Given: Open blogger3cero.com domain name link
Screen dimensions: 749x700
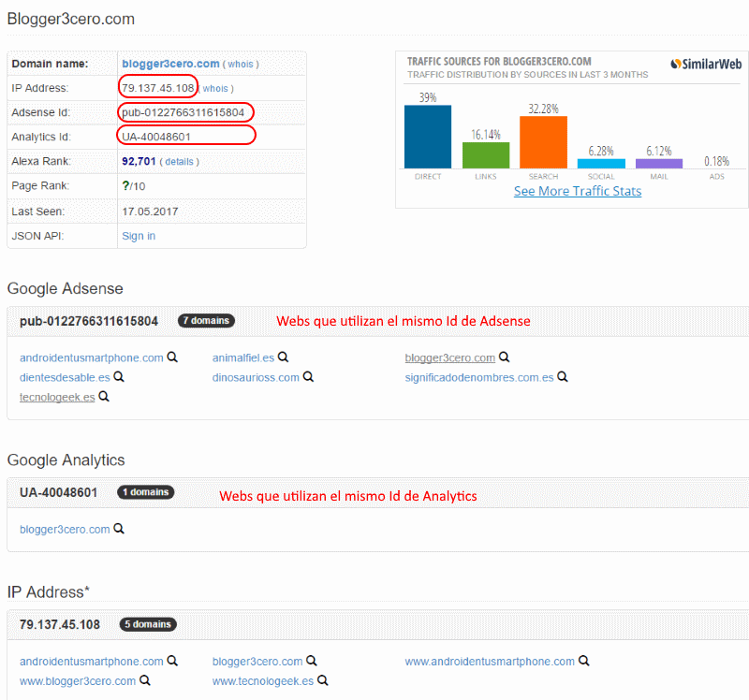Looking at the screenshot, I should pos(170,64).
